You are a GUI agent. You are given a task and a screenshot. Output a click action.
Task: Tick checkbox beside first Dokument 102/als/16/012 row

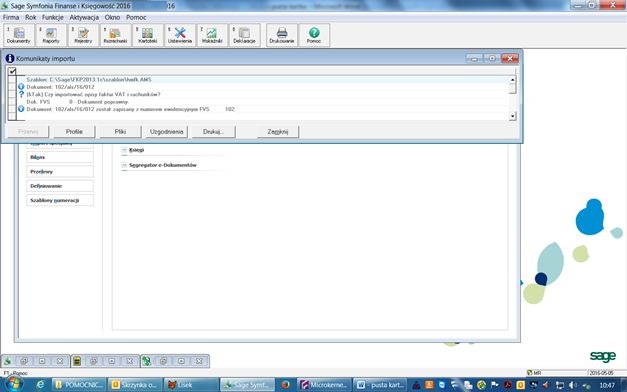[x=12, y=87]
